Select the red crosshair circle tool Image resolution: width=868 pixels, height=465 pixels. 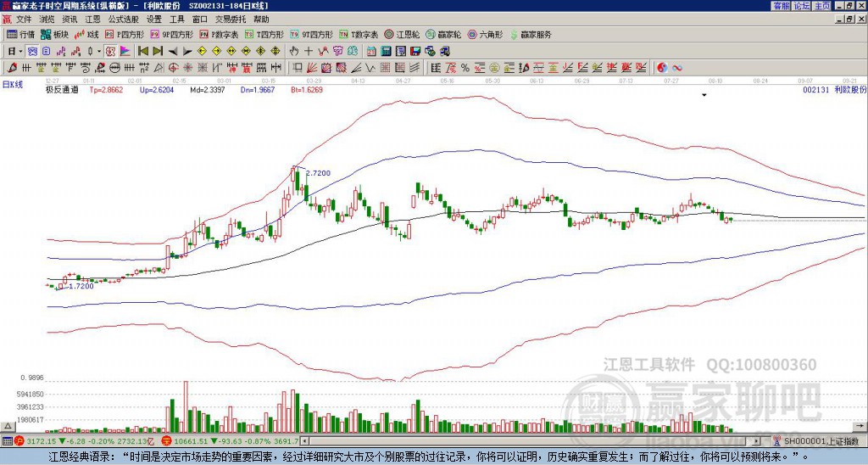(x=173, y=68)
